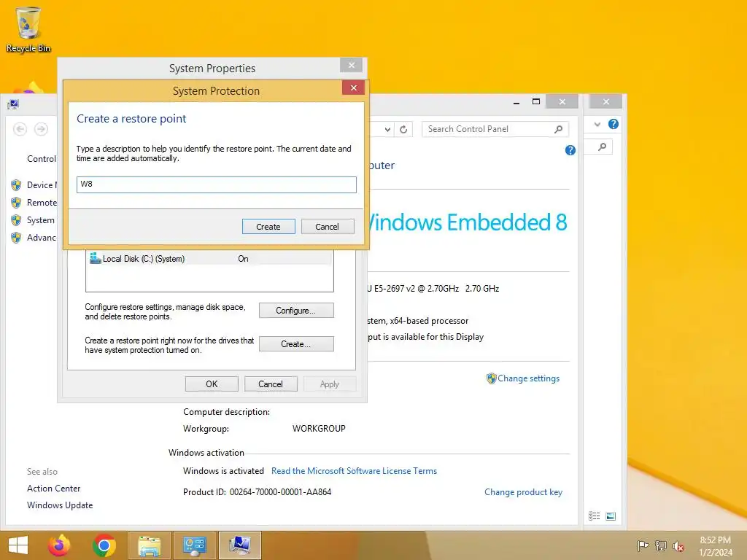
Task: Open Action Center flag in system tray
Action: coord(643,545)
